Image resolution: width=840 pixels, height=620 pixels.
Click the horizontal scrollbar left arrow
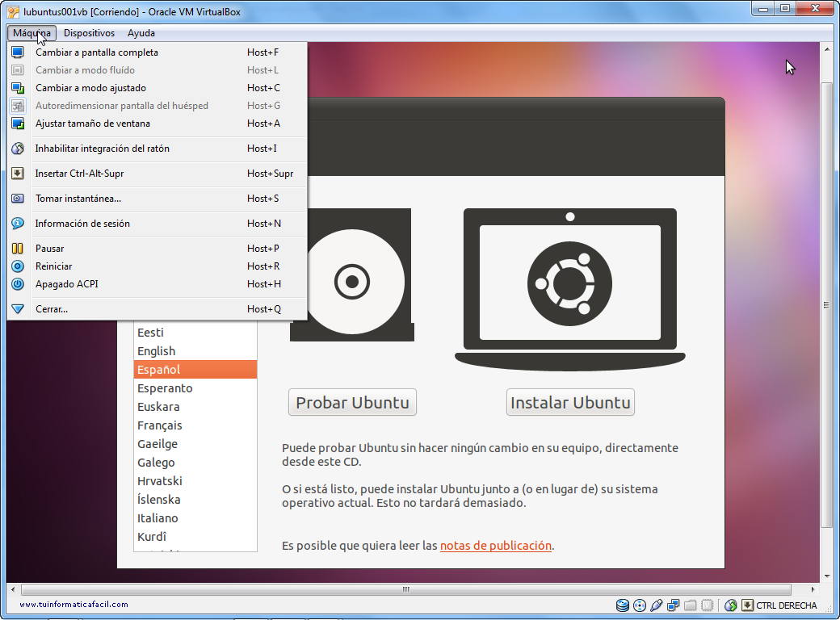click(13, 589)
